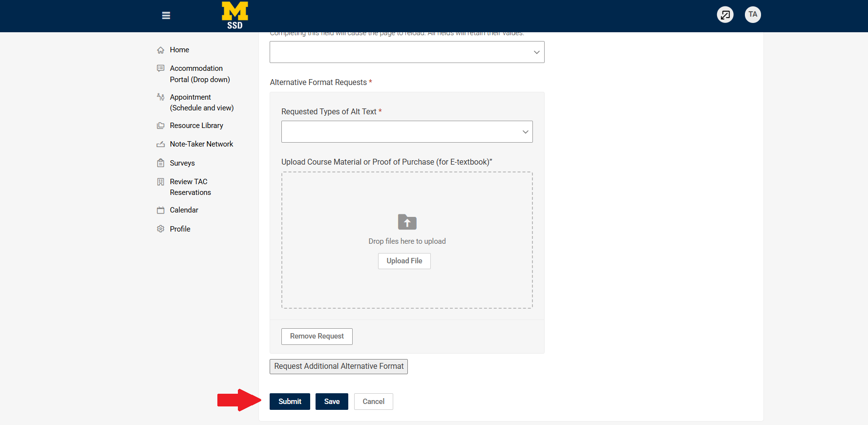Click the Accommodation Portal sidebar icon
The image size is (868, 425).
click(161, 68)
